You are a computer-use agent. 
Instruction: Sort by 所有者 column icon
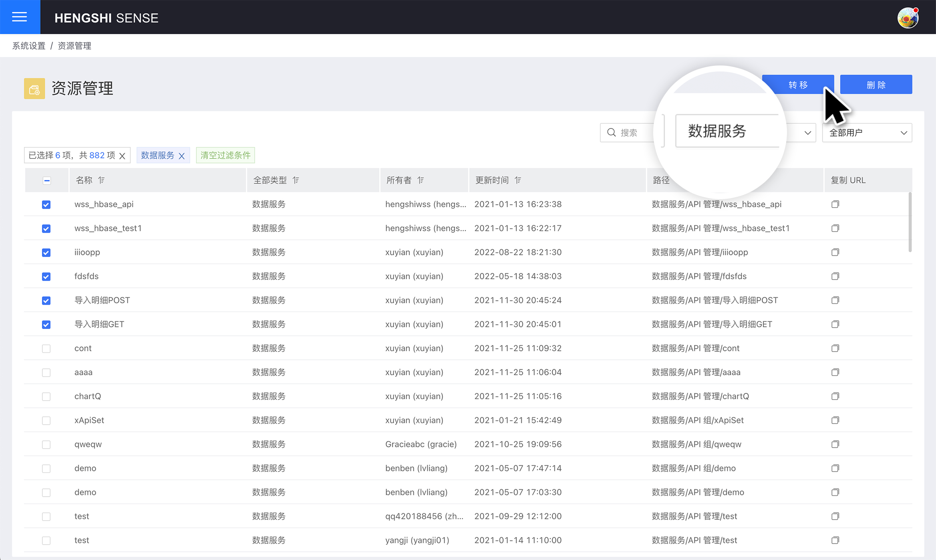click(421, 180)
